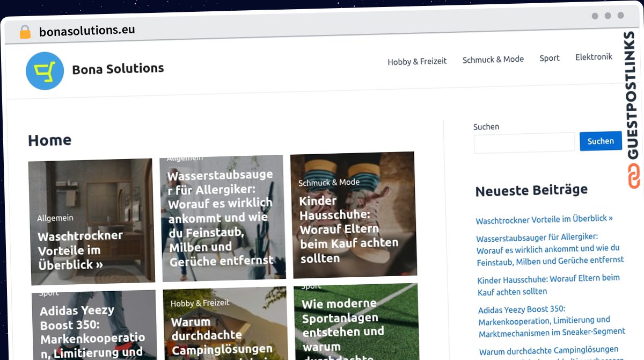644x360 pixels.
Task: Click the bonasolutions.eu address bar URL
Action: pyautogui.click(x=87, y=30)
